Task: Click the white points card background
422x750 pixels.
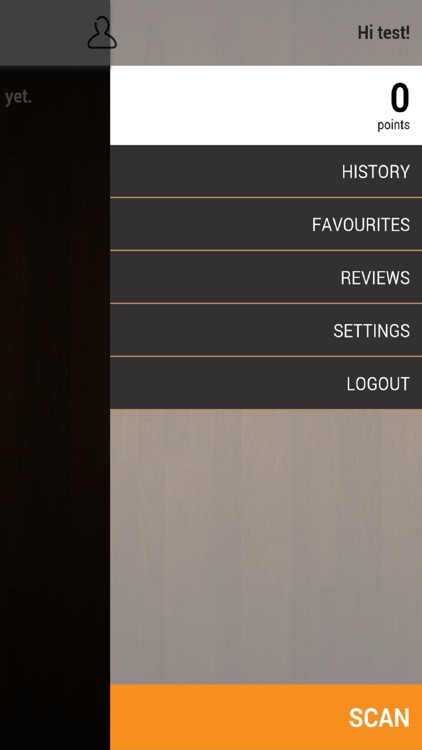Action: pyautogui.click(x=239, y=105)
